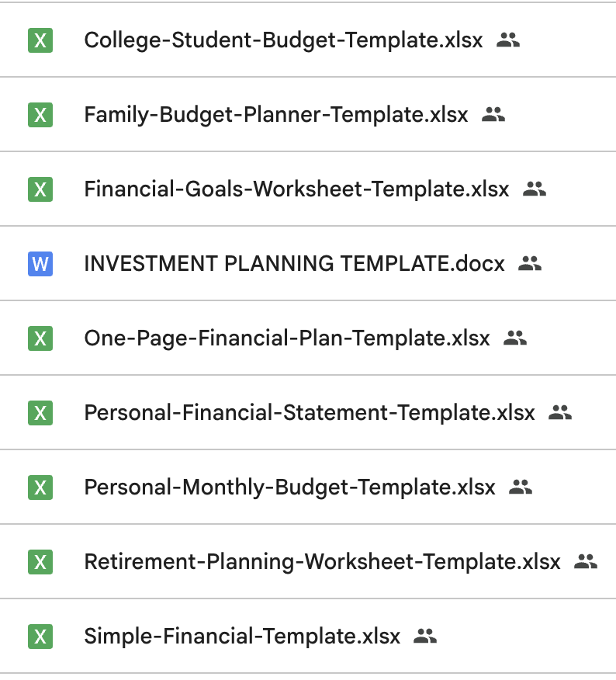Open Simple-Financial-Template.xlsx file name
616x680 pixels.
point(242,637)
